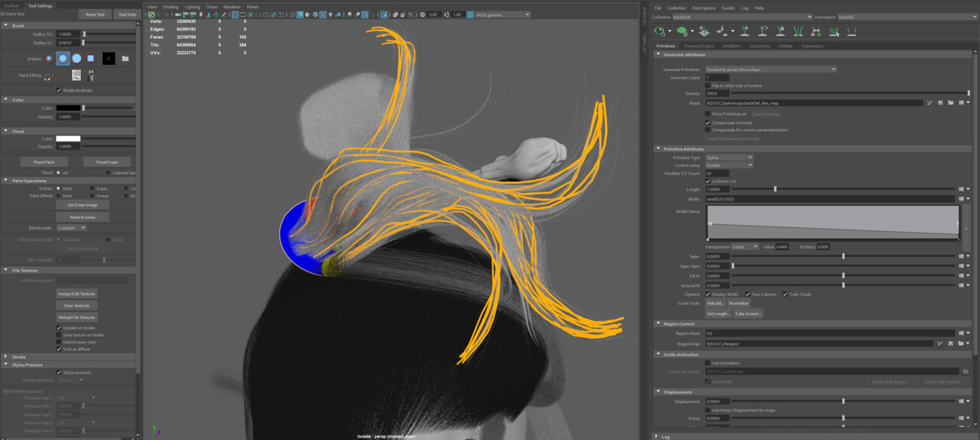Toggle Display Width option
Screen dimensions: 980x440
(x=707, y=295)
